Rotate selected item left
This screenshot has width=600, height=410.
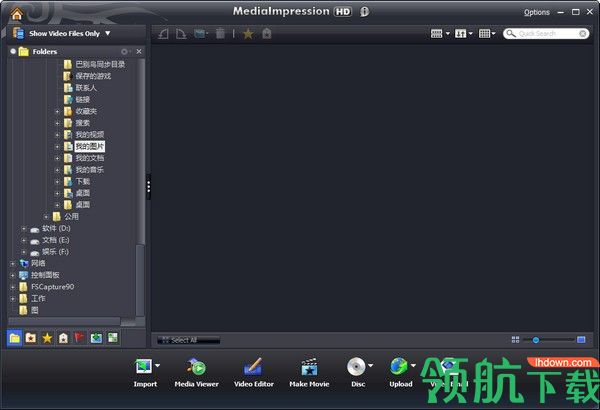click(163, 34)
